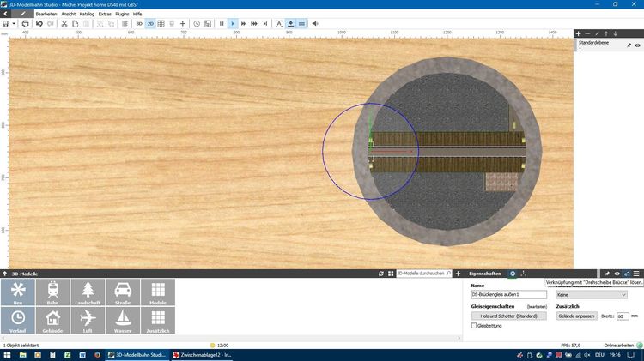Click the labels display toolbar icon
Image resolution: width=644 pixels, height=361 pixels.
(x=279, y=24)
